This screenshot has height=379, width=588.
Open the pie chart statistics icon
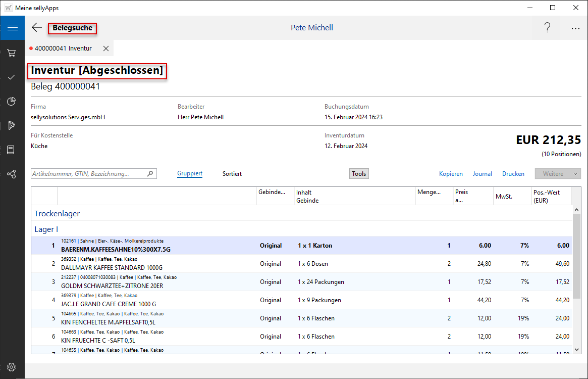click(12, 101)
